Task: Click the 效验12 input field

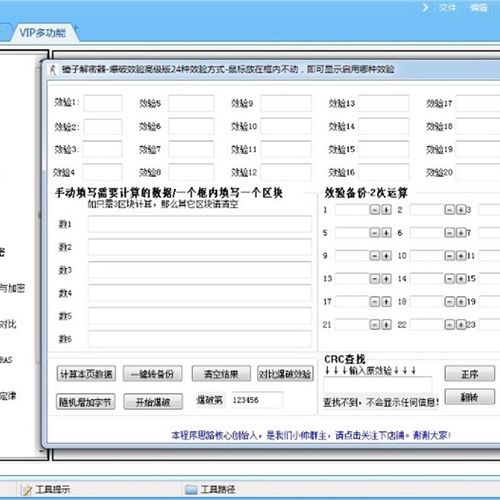Action: 286,172
